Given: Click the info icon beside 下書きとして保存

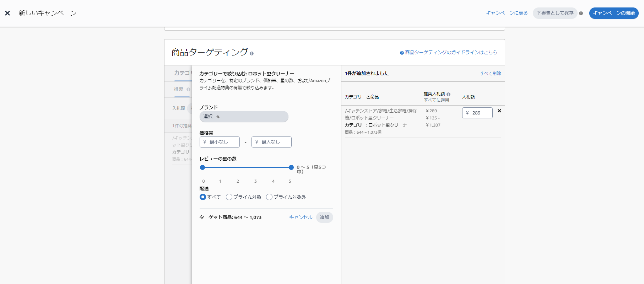Looking at the screenshot, I should tap(581, 13).
